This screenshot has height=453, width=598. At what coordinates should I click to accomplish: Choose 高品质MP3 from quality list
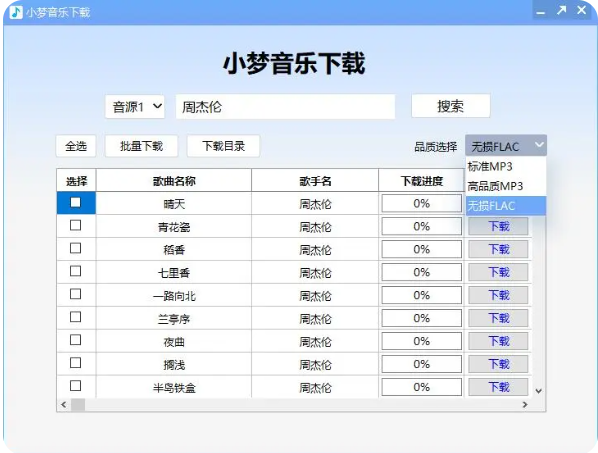click(506, 186)
